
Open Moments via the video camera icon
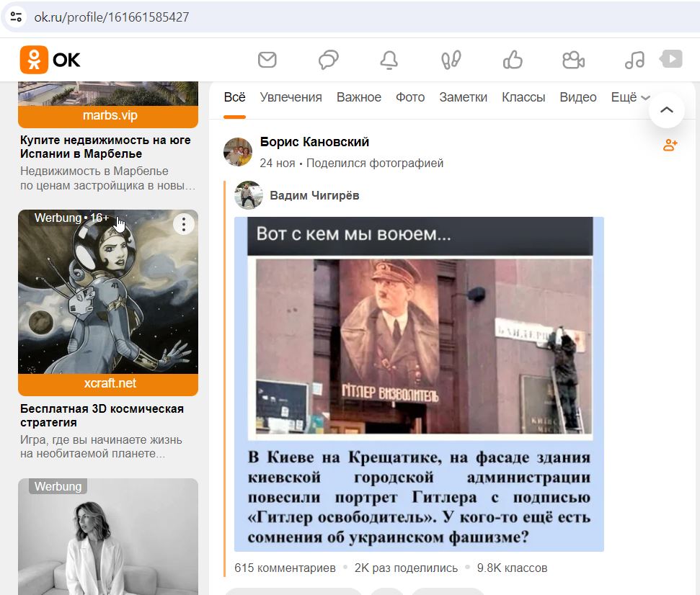572,60
